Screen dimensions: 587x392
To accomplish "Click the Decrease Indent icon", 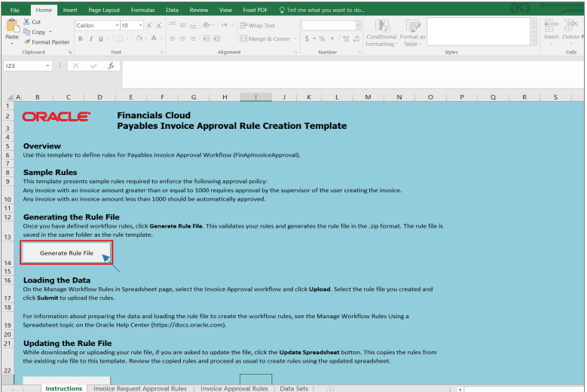I will (x=206, y=38).
